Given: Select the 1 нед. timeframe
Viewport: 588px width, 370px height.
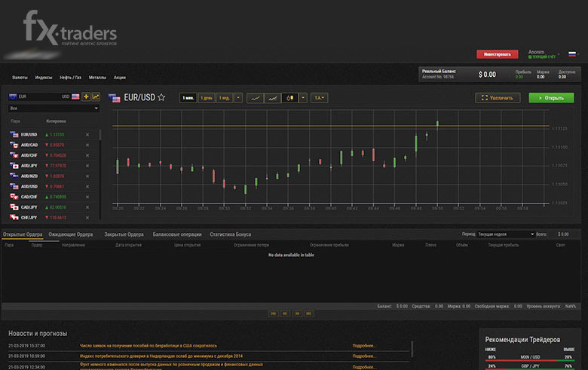Looking at the screenshot, I should [224, 98].
